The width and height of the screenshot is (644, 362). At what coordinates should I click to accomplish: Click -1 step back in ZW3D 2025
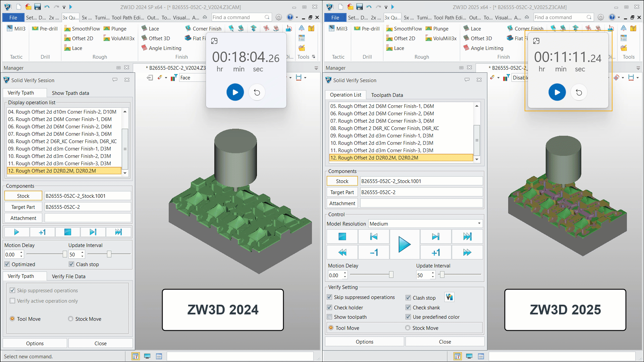(374, 252)
